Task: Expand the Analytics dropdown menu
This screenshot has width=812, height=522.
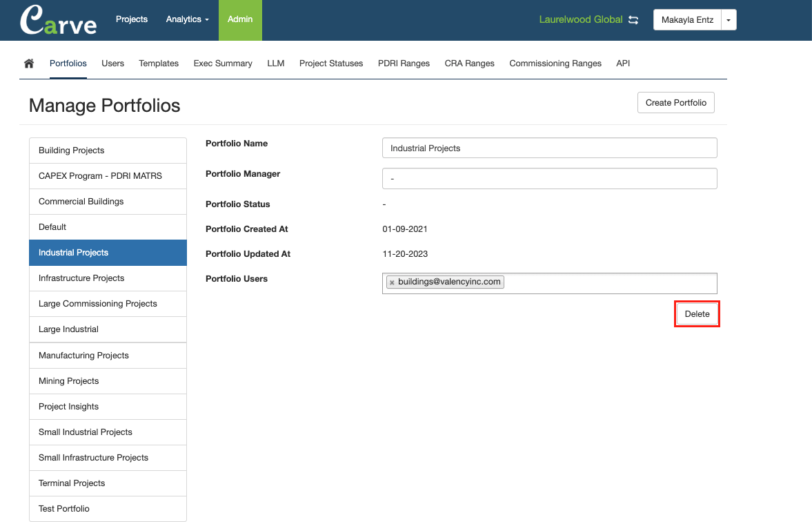Action: [x=187, y=19]
